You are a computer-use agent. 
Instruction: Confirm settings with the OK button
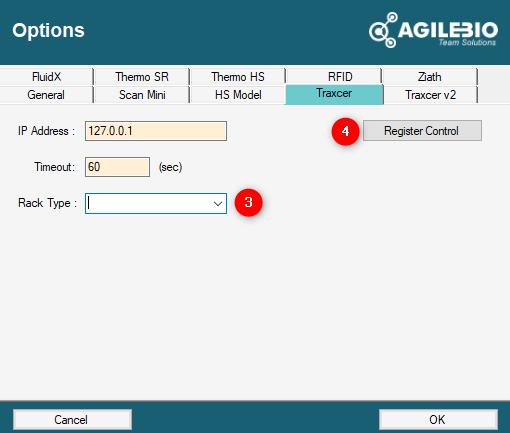click(x=438, y=419)
